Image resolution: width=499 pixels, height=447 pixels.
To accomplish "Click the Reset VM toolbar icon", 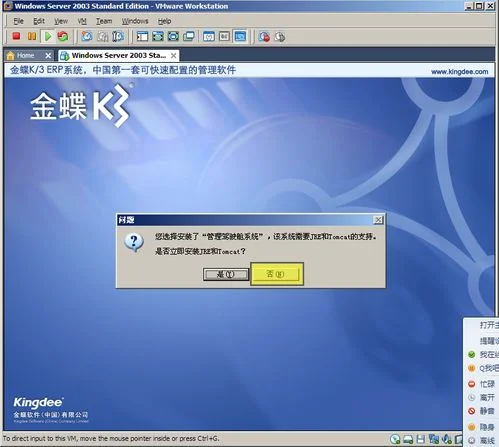I will (63, 36).
